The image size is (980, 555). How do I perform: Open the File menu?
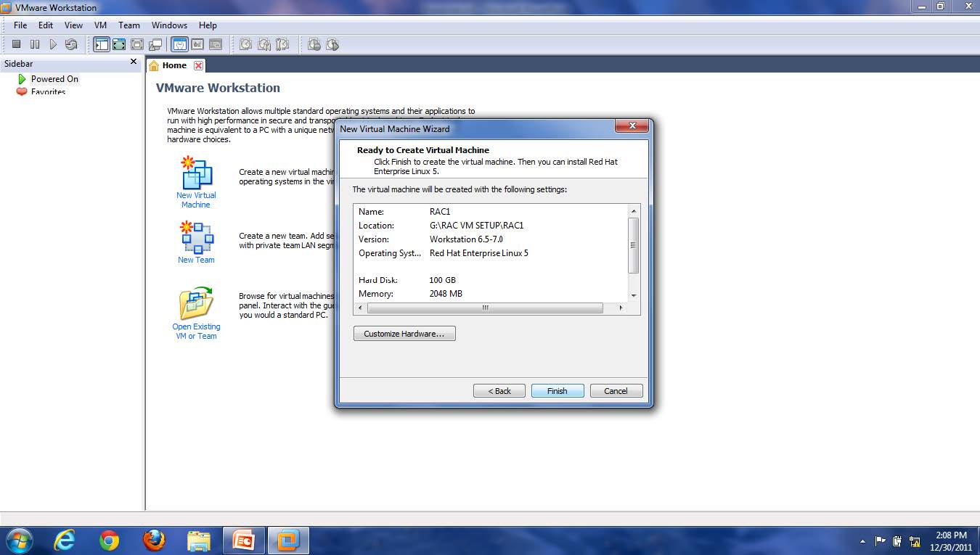click(20, 25)
